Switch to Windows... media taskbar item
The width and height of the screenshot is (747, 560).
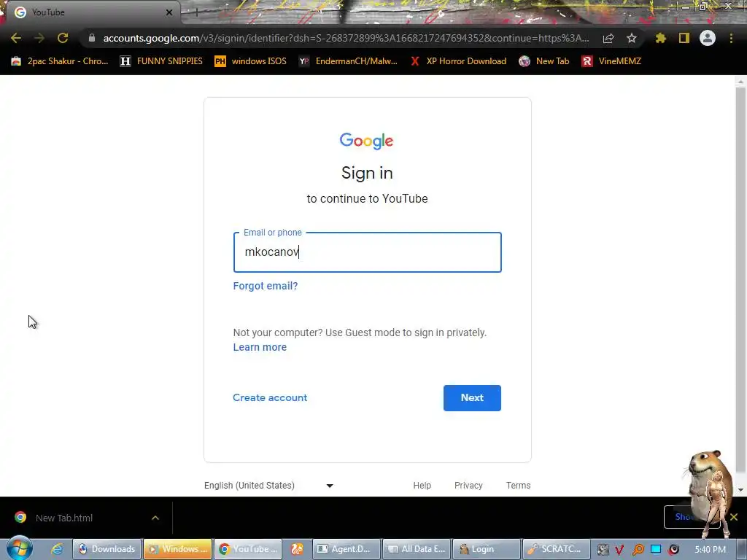click(178, 549)
